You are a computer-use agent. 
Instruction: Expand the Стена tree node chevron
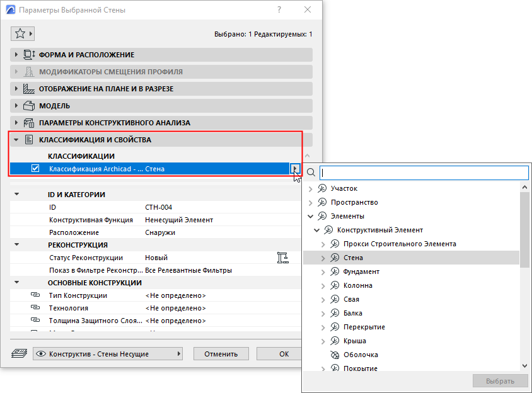tap(323, 258)
